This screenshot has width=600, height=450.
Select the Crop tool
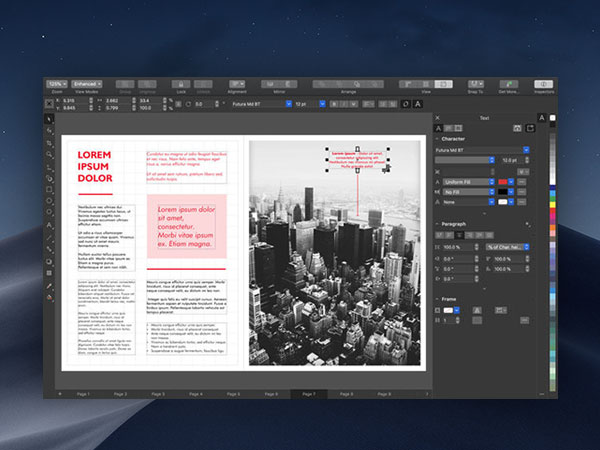[49, 143]
